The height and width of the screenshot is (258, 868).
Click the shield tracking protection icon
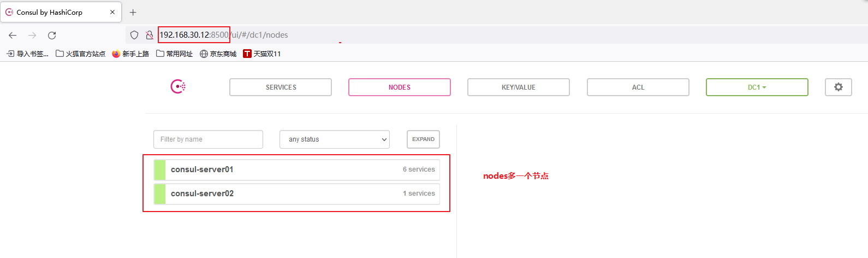coord(134,35)
